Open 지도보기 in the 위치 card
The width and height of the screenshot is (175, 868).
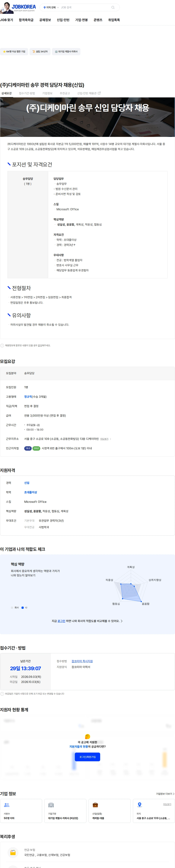coord(167,804)
